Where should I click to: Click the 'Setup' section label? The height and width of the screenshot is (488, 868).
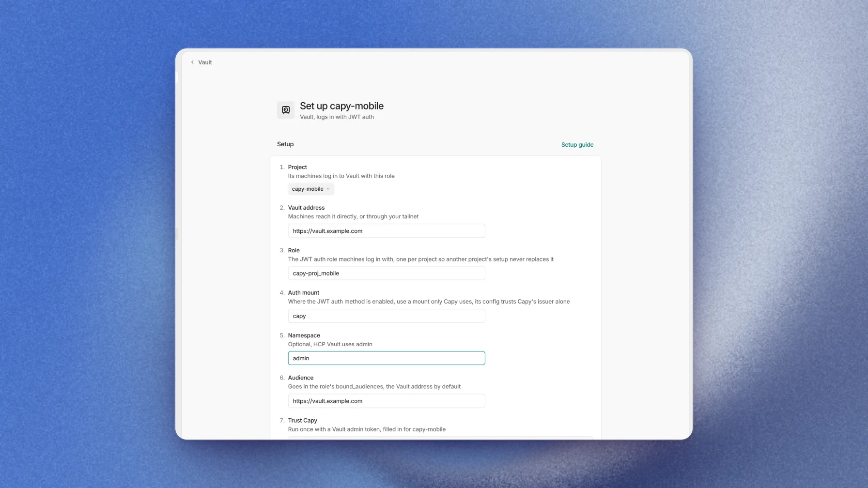285,144
